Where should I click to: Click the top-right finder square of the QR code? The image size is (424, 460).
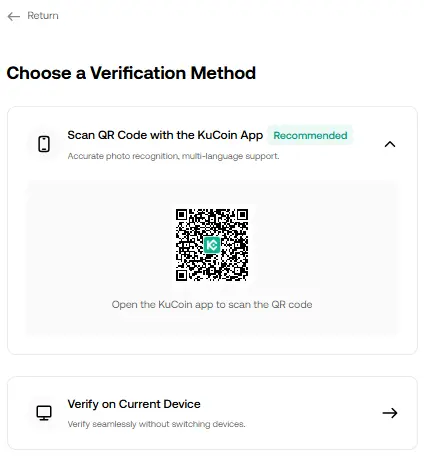tap(242, 215)
